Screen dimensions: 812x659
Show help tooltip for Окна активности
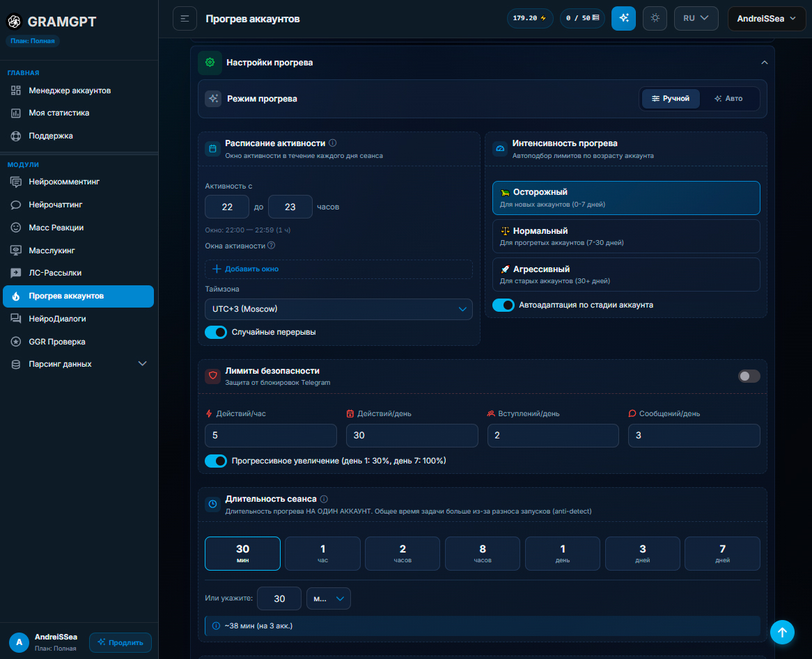click(272, 246)
